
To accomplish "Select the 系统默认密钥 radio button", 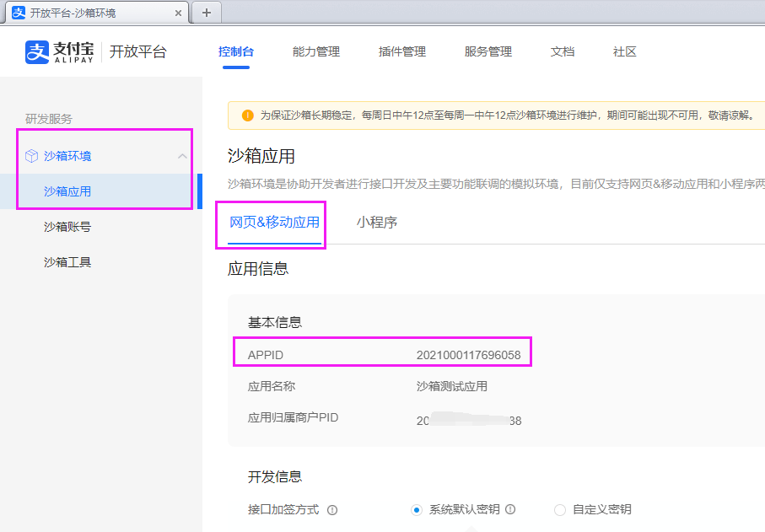I will coord(416,510).
